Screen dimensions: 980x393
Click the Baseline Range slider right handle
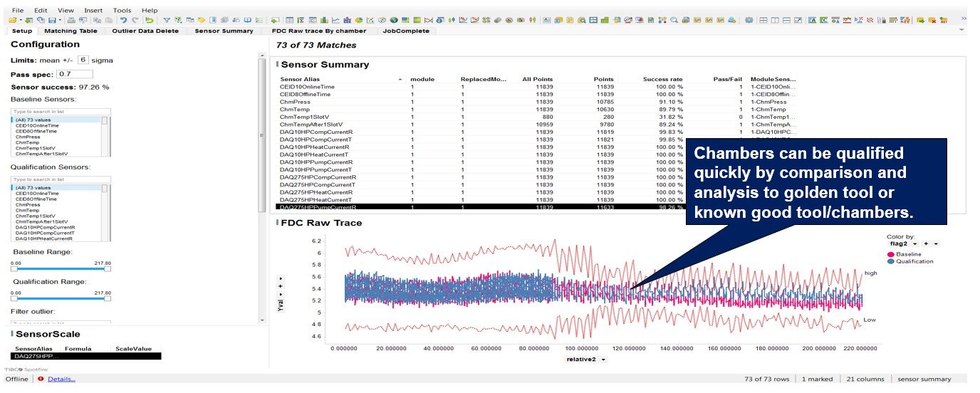tap(108, 268)
